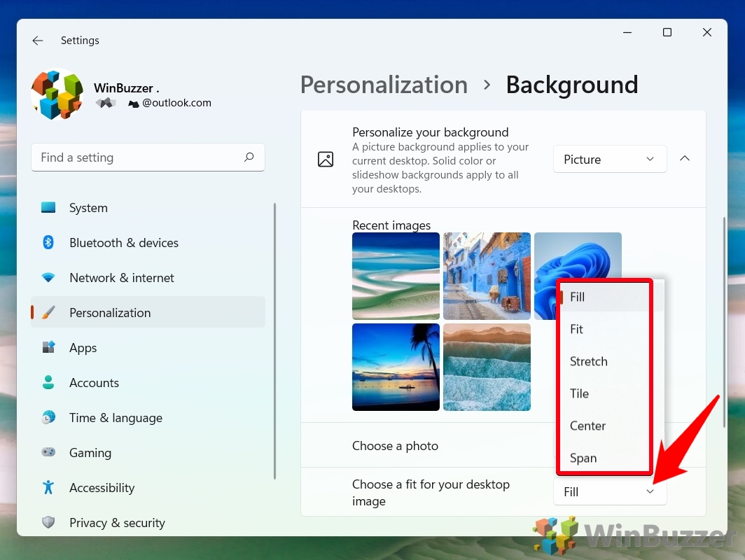This screenshot has height=560, width=745.
Task: Open Privacy & security settings
Action: point(117,523)
